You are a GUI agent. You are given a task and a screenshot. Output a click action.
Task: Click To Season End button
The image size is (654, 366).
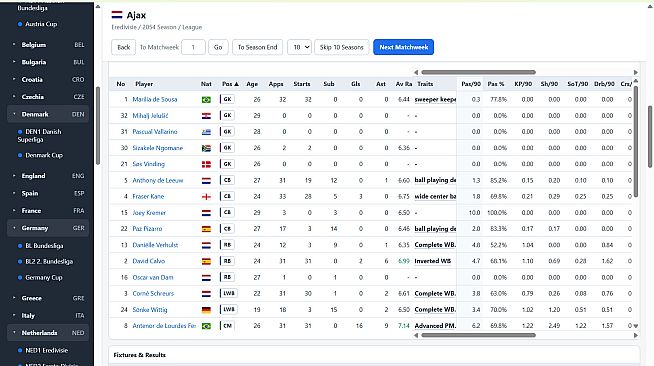tap(257, 47)
